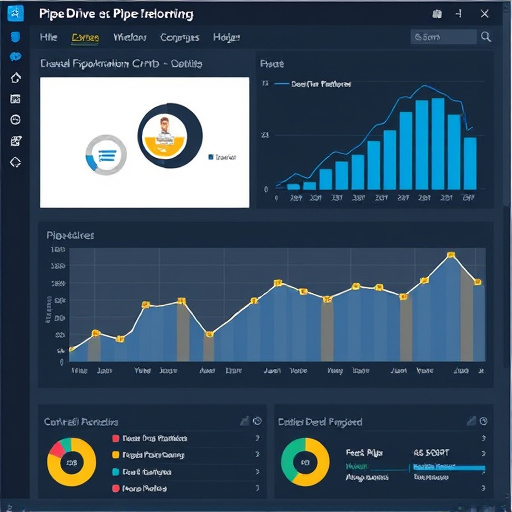The image size is (512, 512).
Task: Open the 'Conortges' menu item
Action: tap(179, 37)
